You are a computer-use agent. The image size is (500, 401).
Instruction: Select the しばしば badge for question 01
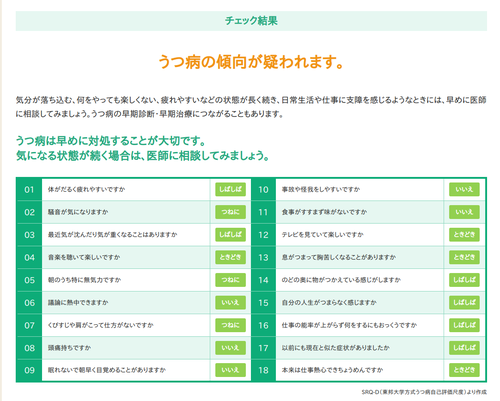pyautogui.click(x=230, y=189)
